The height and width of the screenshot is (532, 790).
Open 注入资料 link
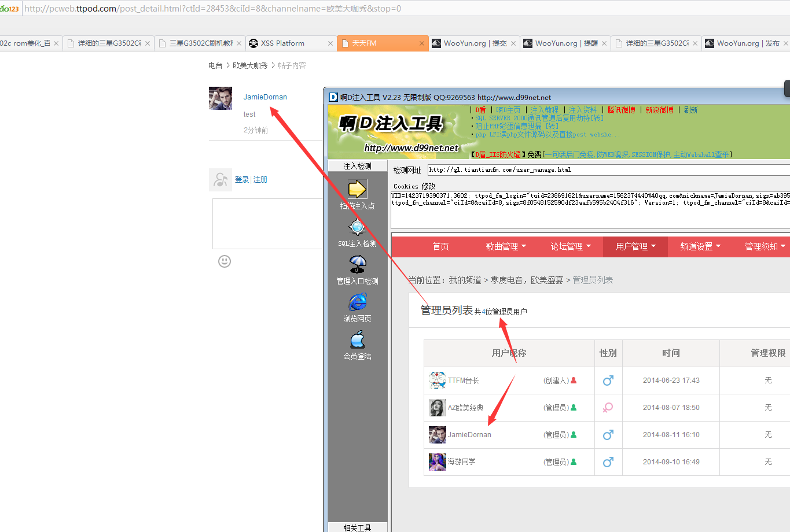pos(583,110)
